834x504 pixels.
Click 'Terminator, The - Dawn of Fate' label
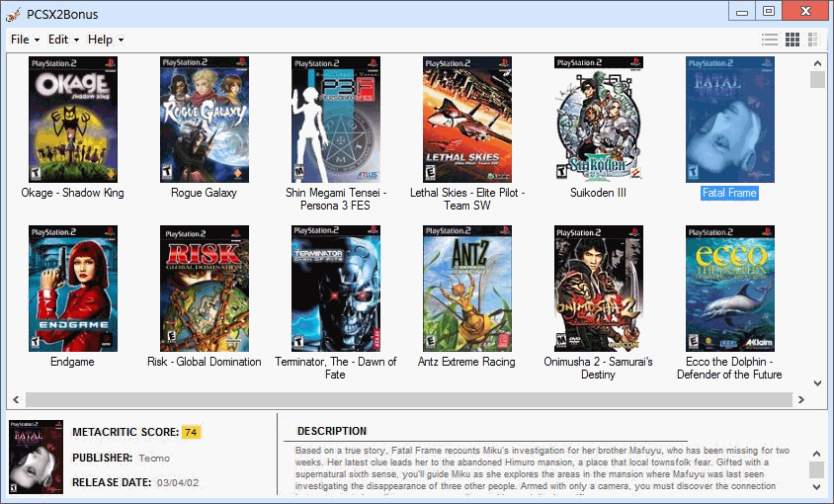click(336, 368)
